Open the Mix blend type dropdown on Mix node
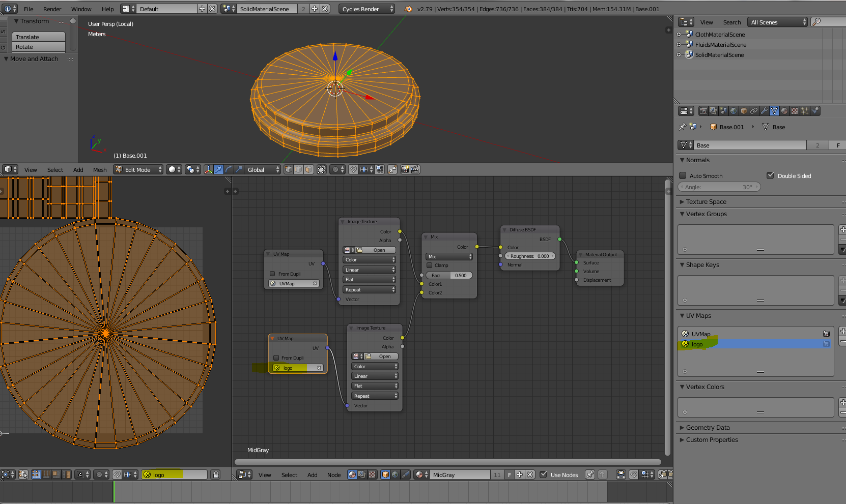The width and height of the screenshot is (846, 504). tap(449, 257)
